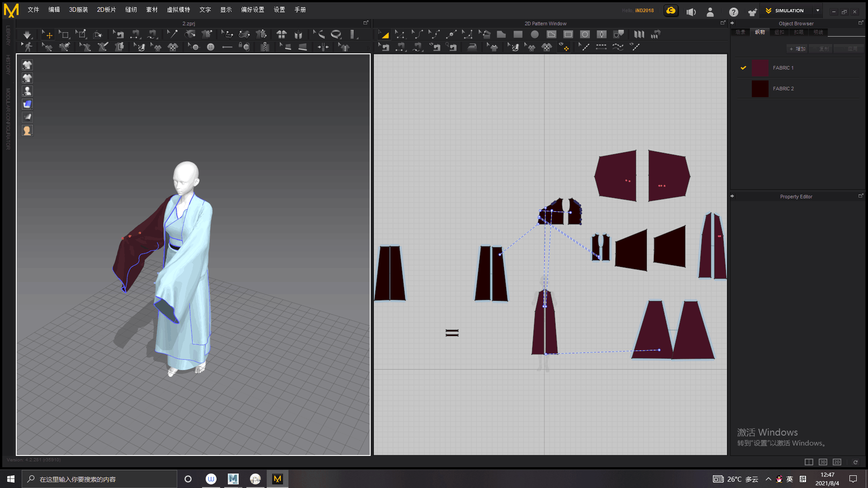Click the Windows taskbar search box
868x488 pixels.
click(99, 479)
